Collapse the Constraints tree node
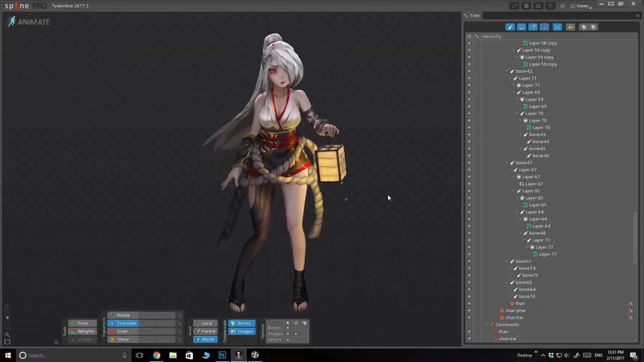 (x=487, y=325)
